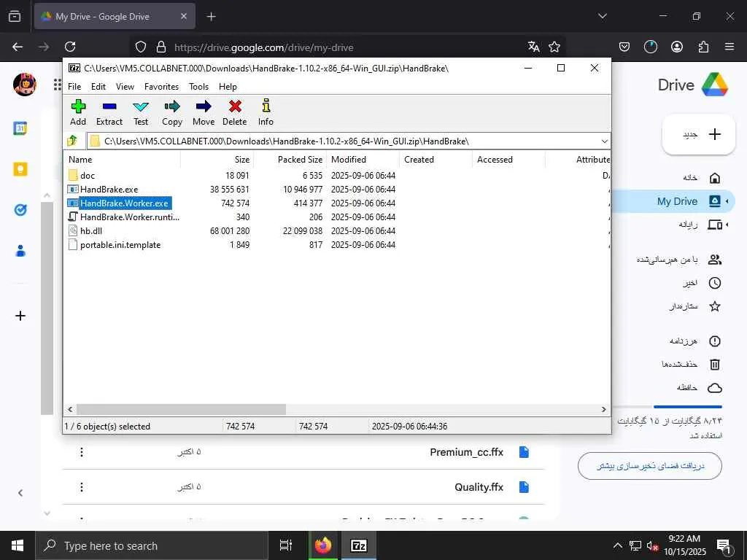Viewport: 747px width, 560px height.
Task: Open the File menu in 7-Zip
Action: (74, 87)
